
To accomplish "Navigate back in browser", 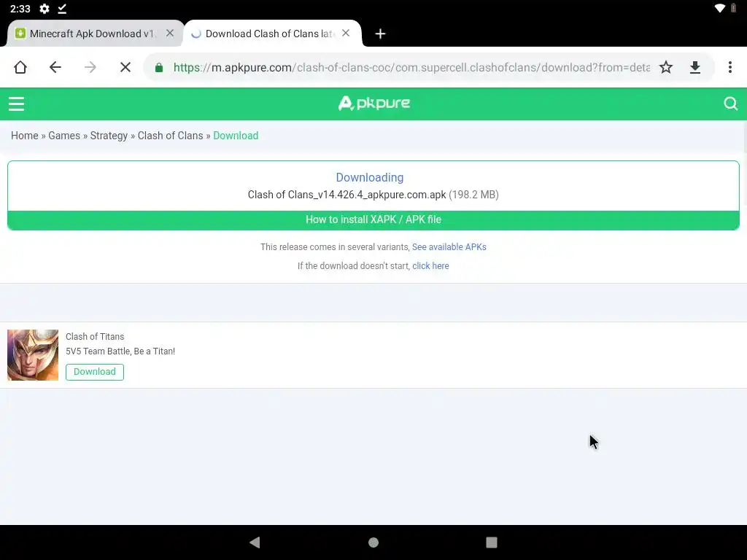I will (x=55, y=67).
